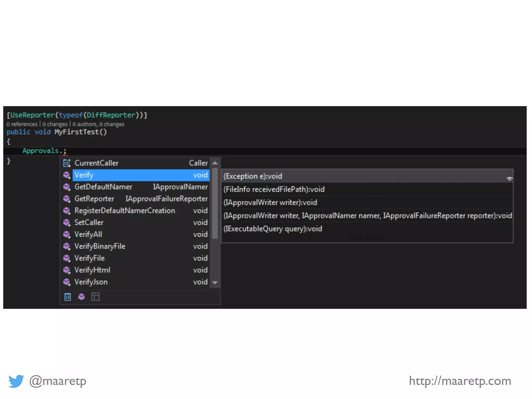Click the method icon beside VerifyHtml

[x=67, y=270]
